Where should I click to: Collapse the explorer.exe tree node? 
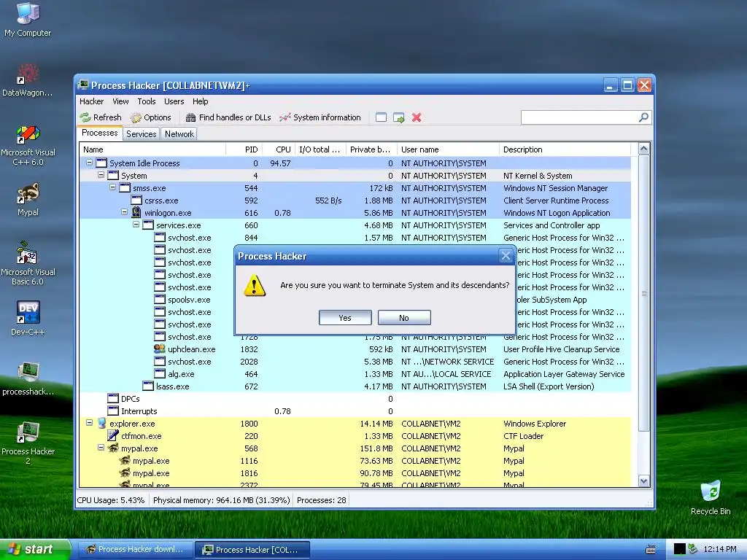(x=89, y=422)
